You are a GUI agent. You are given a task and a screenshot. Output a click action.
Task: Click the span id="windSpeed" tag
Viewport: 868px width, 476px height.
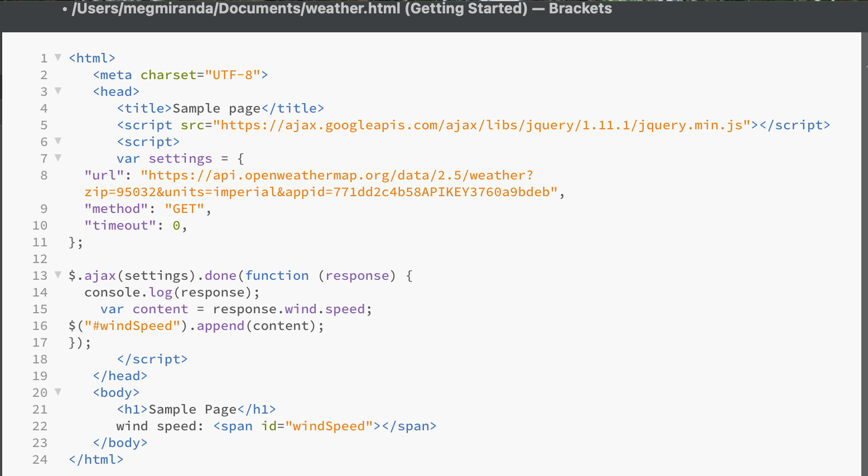click(297, 426)
